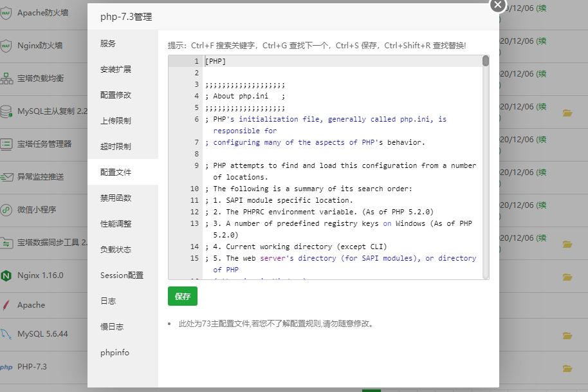Click the 异常监控推送 mail icon

6,177
